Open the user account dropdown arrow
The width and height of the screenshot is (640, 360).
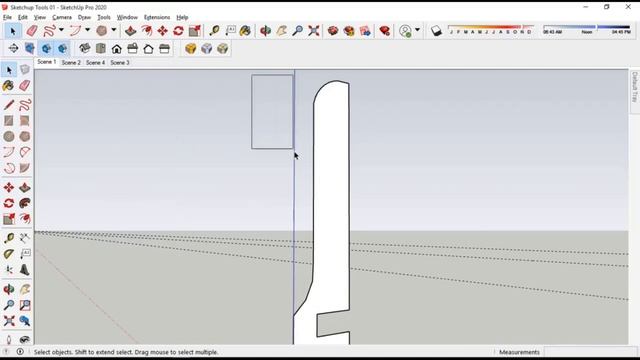click(x=417, y=30)
